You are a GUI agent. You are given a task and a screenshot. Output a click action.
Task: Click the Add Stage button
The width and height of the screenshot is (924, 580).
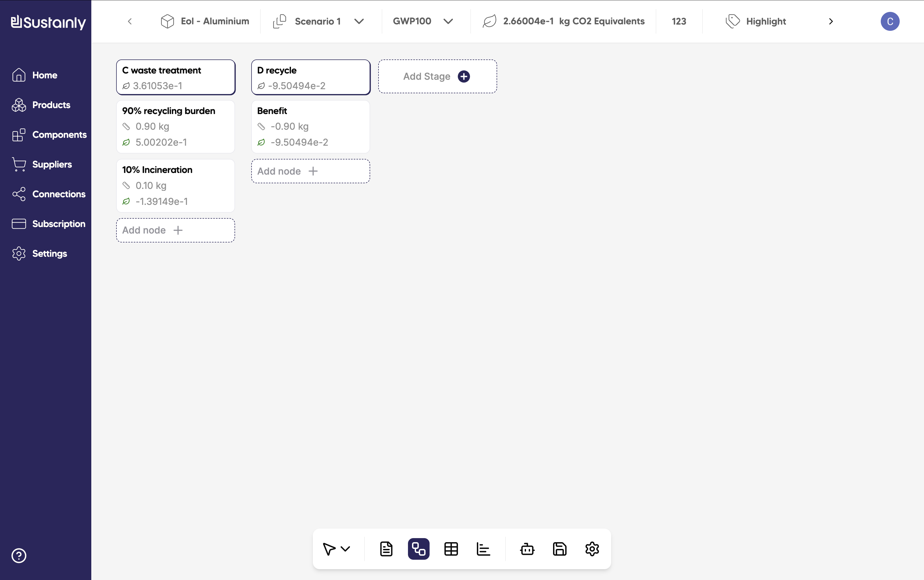(x=437, y=76)
